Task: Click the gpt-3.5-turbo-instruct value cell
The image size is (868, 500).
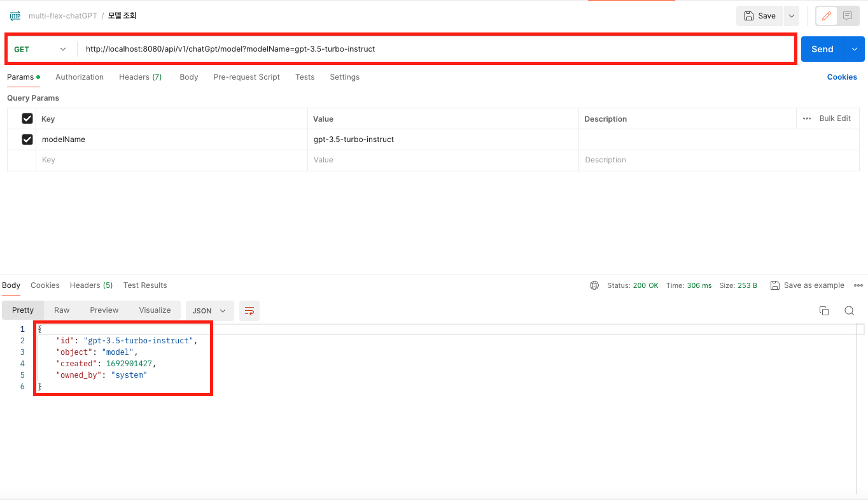Action: pos(443,139)
